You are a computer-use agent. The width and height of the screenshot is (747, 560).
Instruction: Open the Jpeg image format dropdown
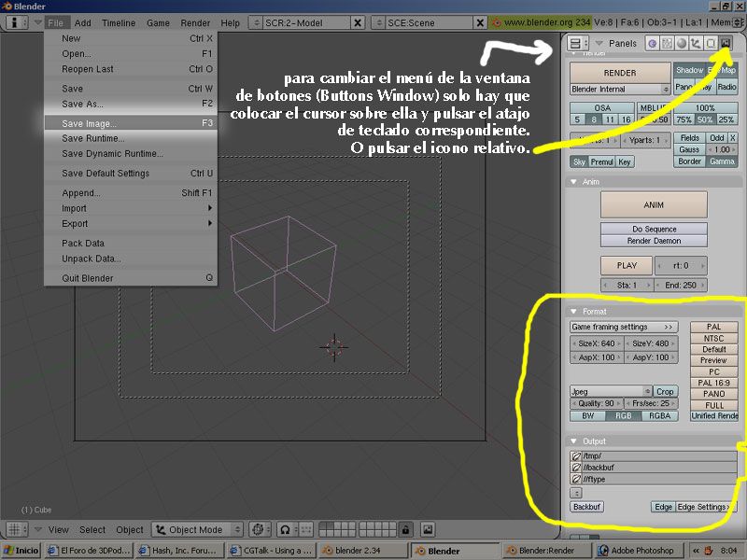[611, 391]
